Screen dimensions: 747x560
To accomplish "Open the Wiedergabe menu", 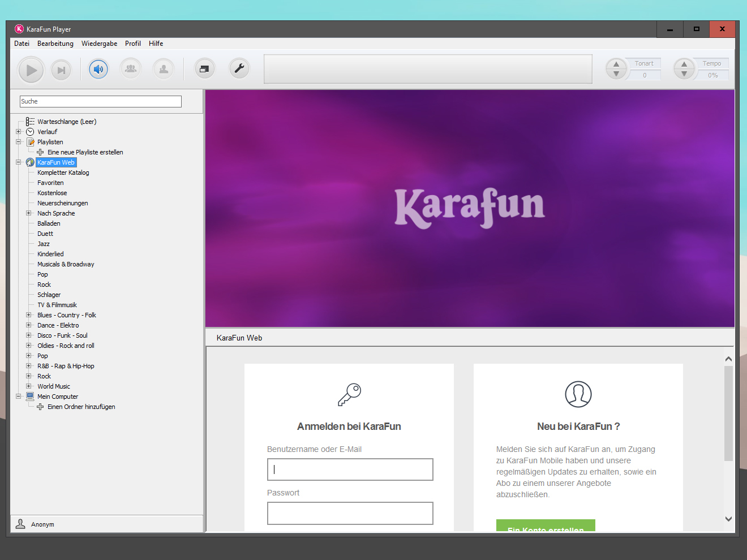I will (x=99, y=44).
